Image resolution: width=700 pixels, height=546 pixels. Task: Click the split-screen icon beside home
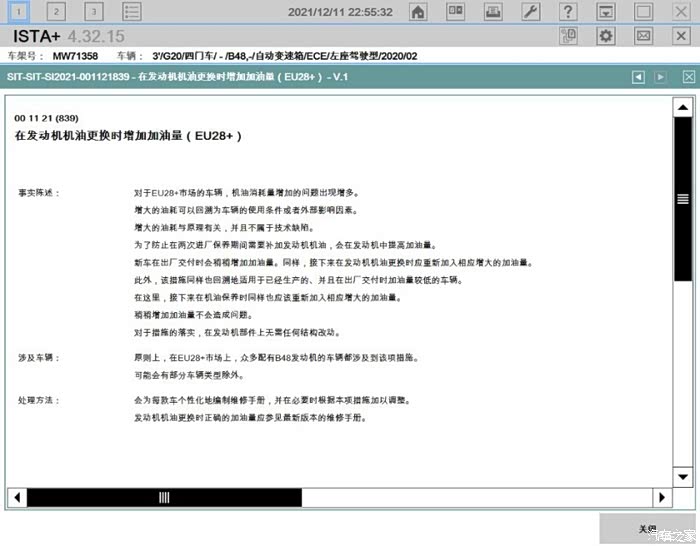455,12
